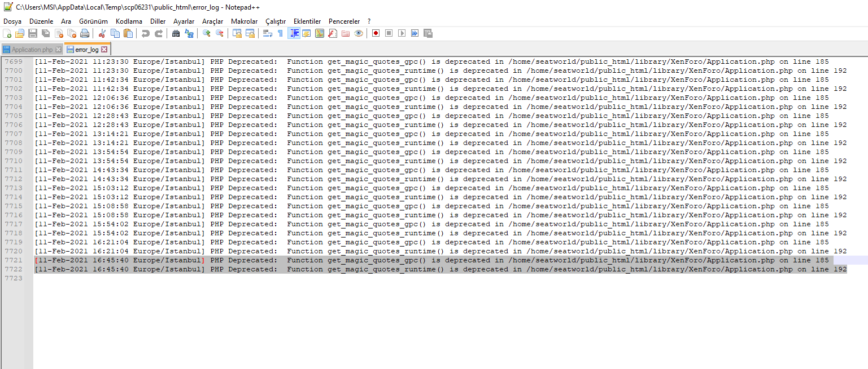
Task: Open the Dosya menu
Action: 12,21
